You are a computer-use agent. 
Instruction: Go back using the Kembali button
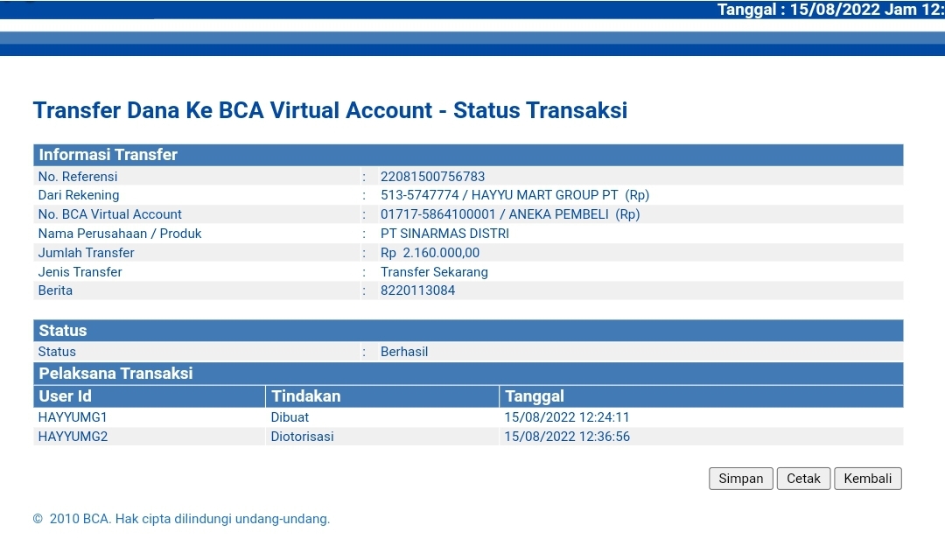[x=867, y=479]
